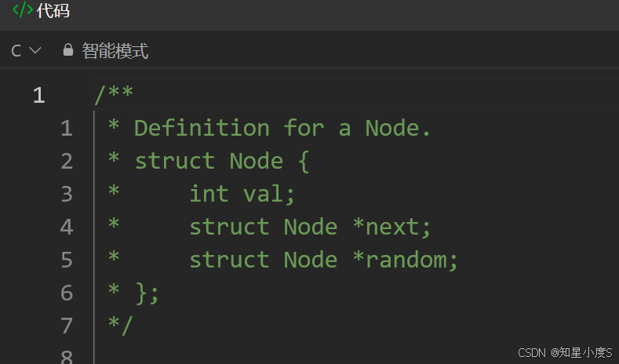Click the lock icon beside 智能模式
Image resolution: width=619 pixels, height=364 pixels.
pos(68,49)
